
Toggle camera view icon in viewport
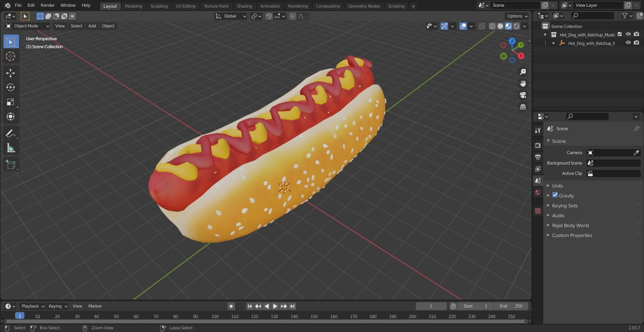click(x=523, y=95)
